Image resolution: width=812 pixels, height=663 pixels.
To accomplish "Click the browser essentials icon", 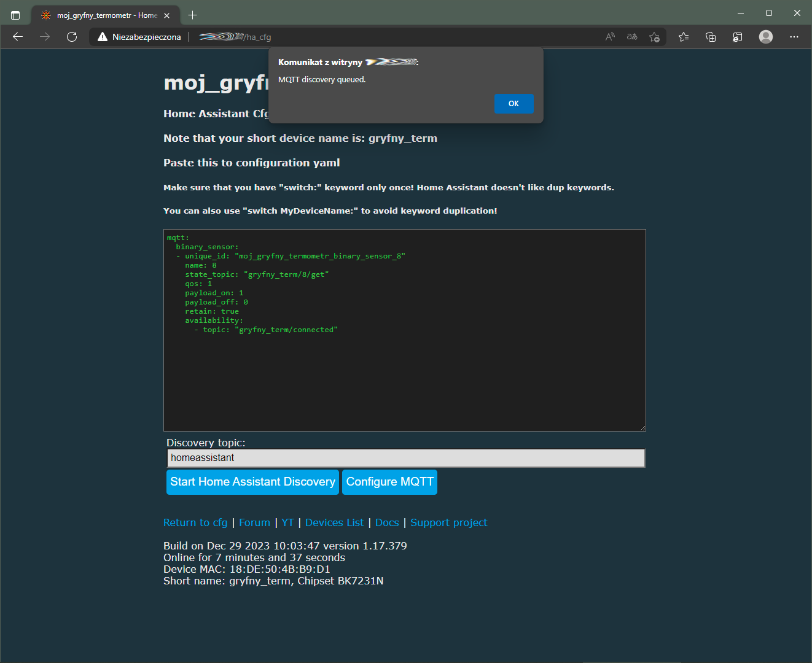I will point(738,37).
